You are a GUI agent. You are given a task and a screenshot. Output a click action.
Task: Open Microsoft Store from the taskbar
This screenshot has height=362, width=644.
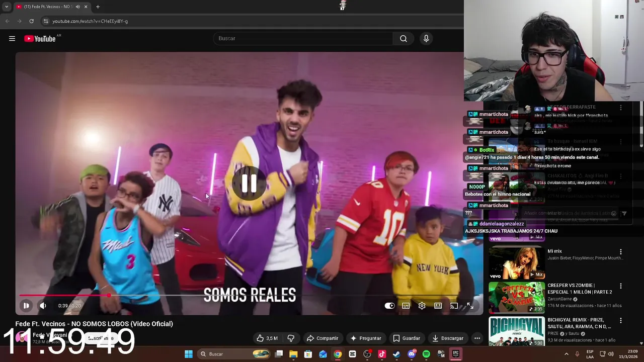tap(308, 354)
